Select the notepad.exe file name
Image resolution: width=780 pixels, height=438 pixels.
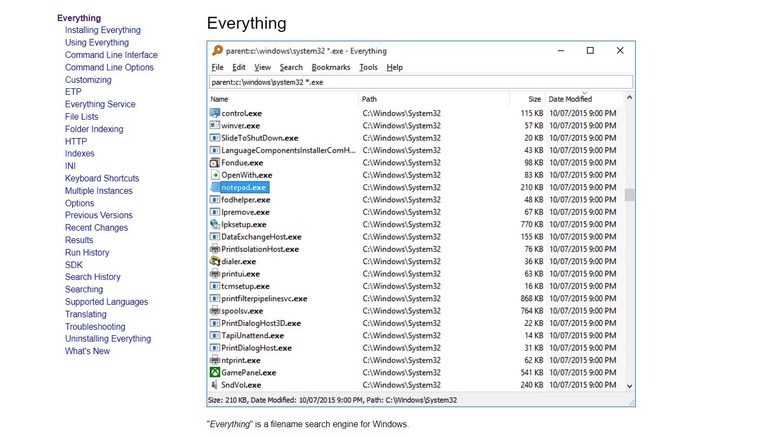click(244, 187)
